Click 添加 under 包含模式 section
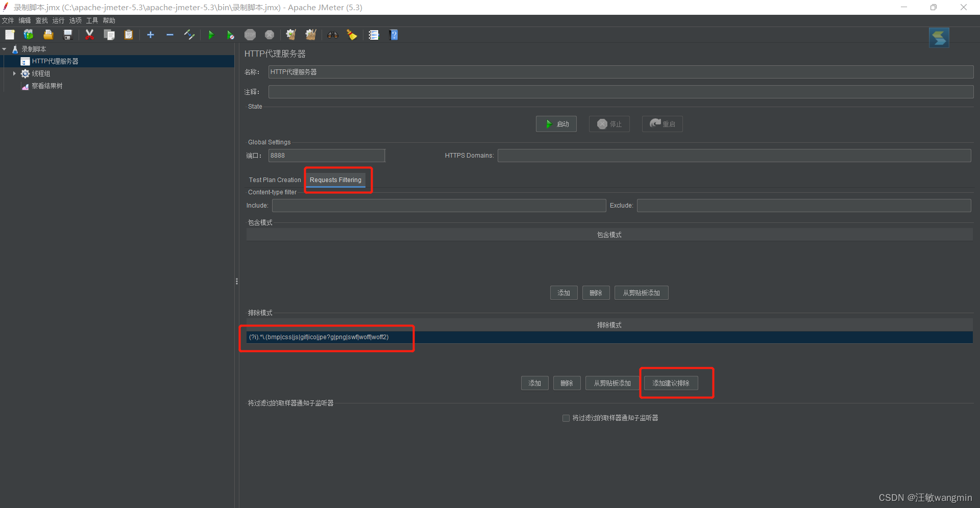The image size is (980, 508). pyautogui.click(x=563, y=293)
